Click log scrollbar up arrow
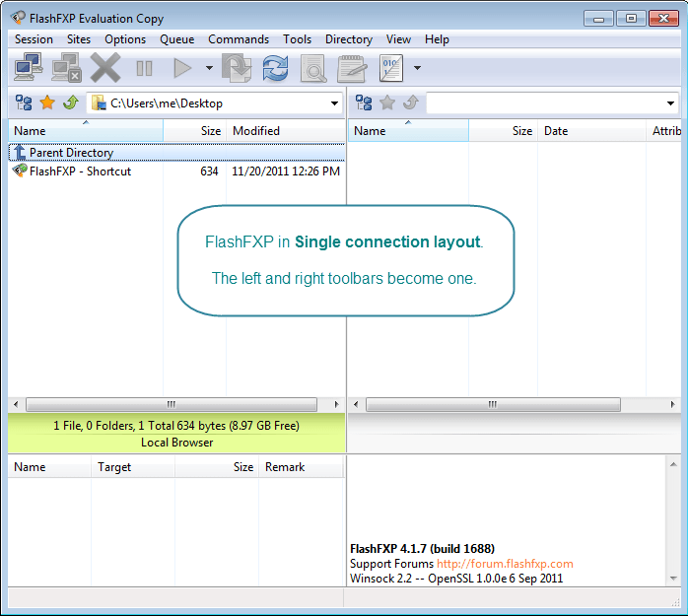The image size is (688, 616). pos(673,464)
